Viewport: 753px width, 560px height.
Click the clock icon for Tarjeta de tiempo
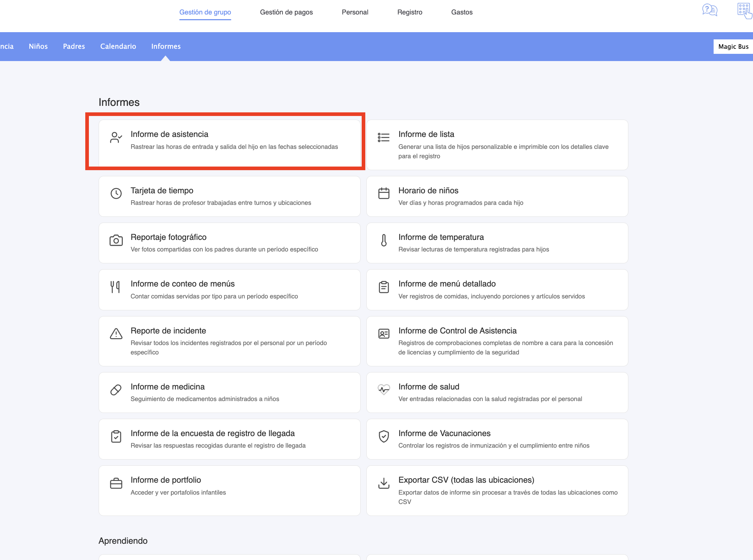[x=116, y=193]
